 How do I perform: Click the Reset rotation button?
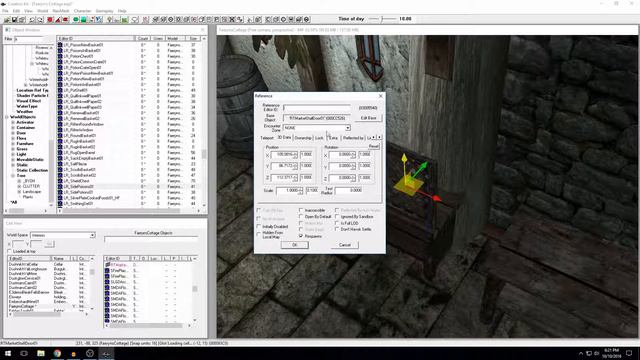(373, 146)
